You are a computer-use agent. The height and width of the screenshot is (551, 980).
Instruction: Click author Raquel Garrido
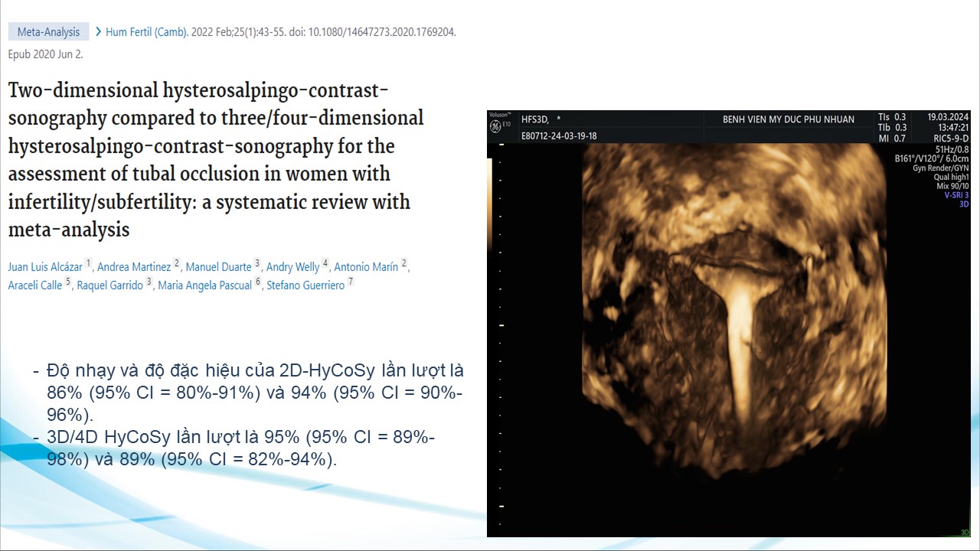tap(110, 285)
